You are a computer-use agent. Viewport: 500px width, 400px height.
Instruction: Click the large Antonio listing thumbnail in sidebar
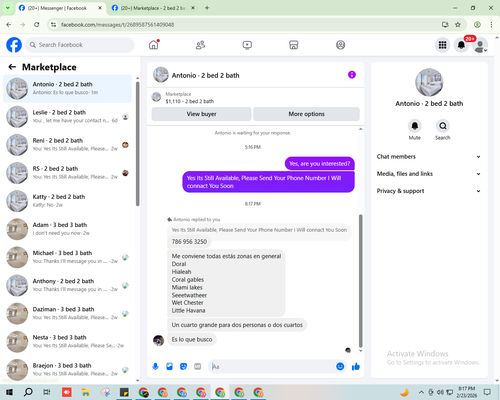429,82
